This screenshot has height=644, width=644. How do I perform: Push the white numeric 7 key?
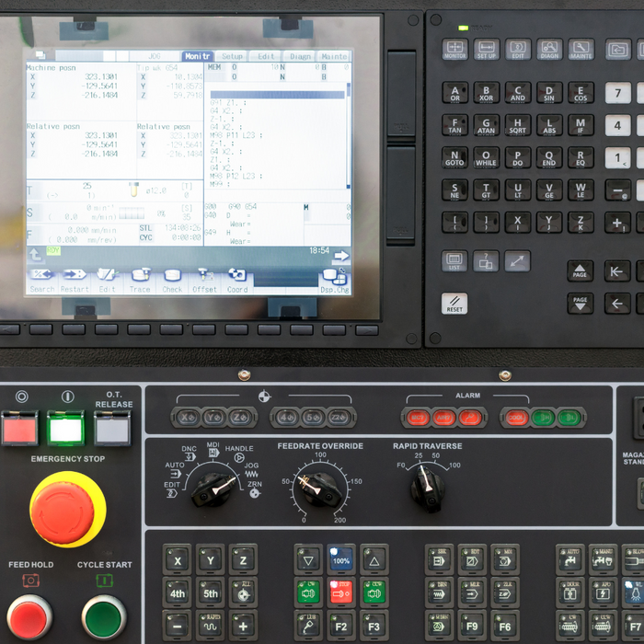coord(617,93)
